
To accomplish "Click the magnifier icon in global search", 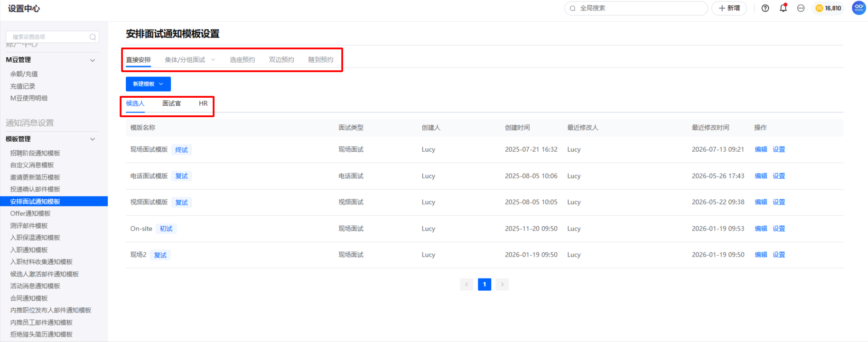I will pyautogui.click(x=573, y=8).
